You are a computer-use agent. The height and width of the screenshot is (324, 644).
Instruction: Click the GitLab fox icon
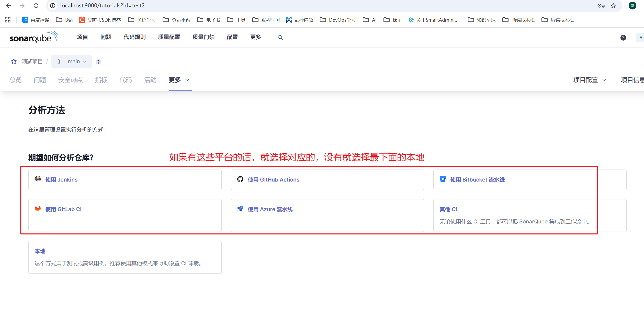(38, 209)
